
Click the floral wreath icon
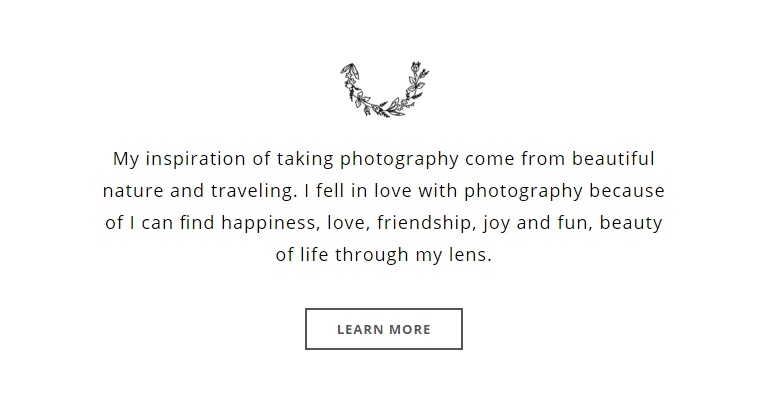[383, 90]
